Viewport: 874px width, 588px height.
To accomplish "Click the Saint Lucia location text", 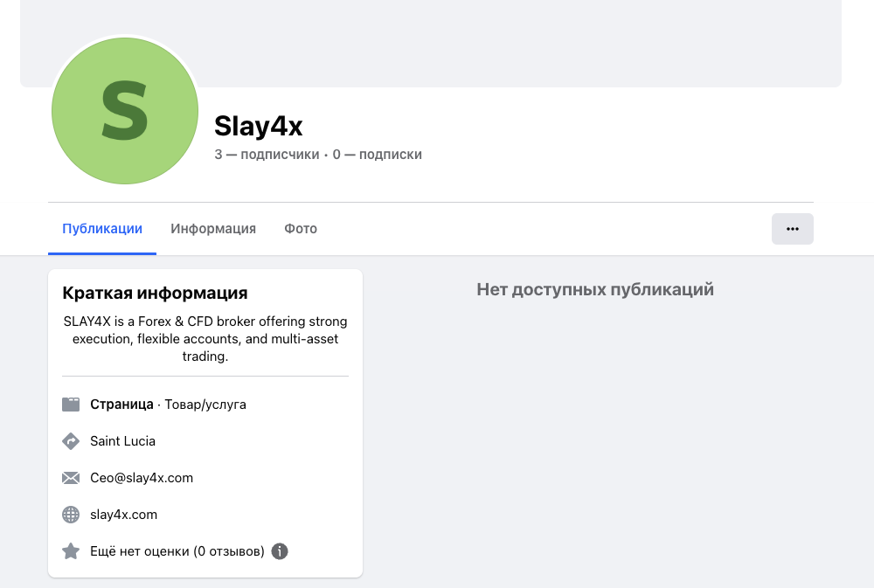I will point(122,441).
